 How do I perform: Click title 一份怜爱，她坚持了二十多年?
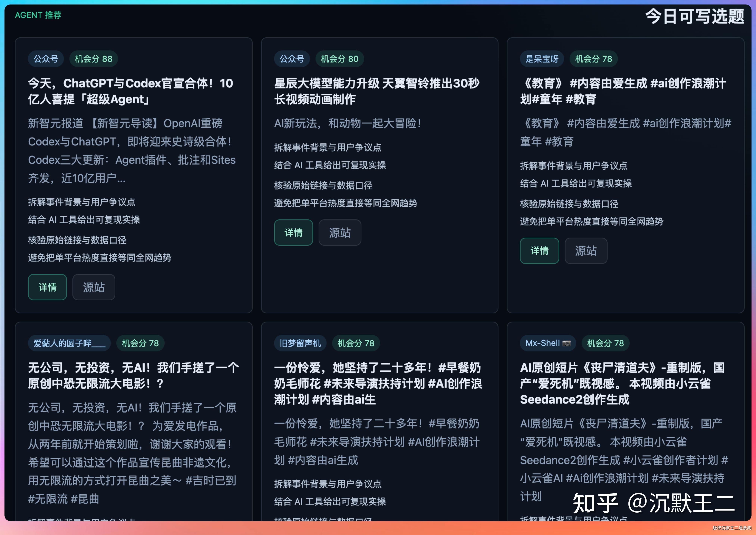378,383
